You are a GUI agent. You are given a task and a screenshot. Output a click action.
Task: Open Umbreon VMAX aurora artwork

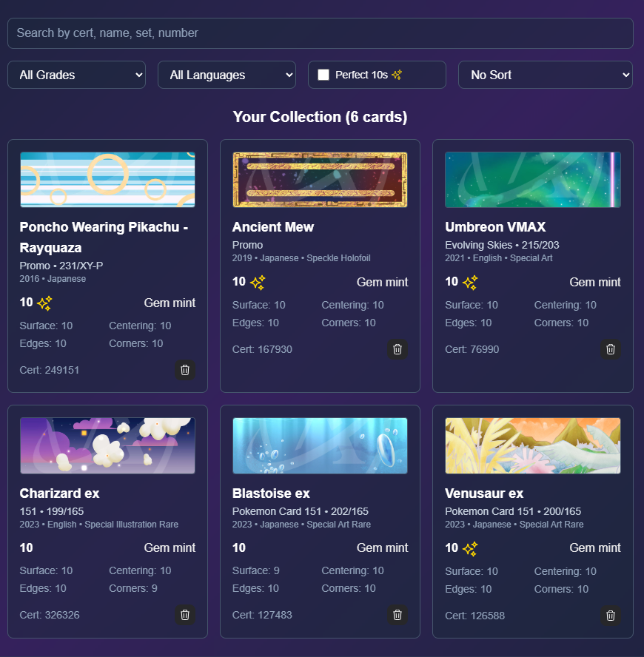tap(533, 180)
